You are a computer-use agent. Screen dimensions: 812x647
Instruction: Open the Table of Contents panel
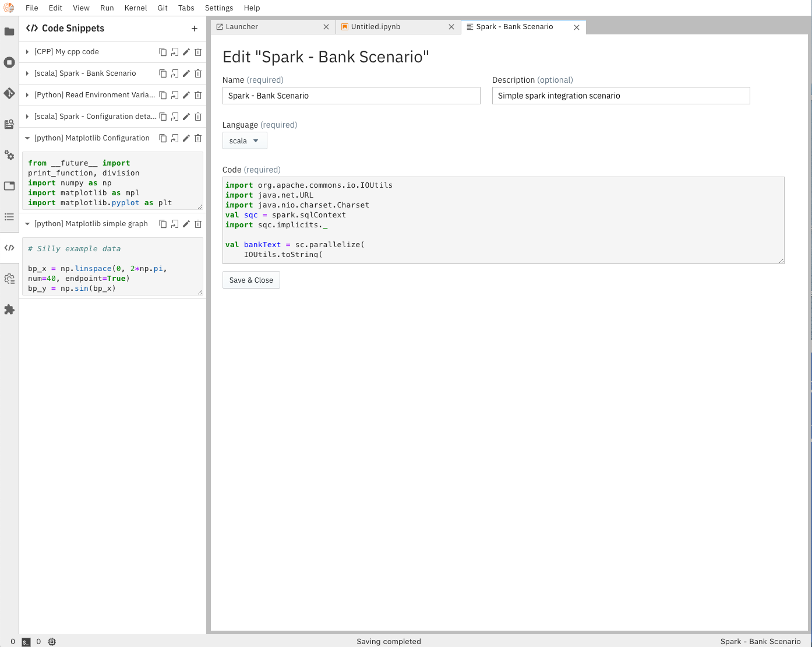click(x=9, y=217)
